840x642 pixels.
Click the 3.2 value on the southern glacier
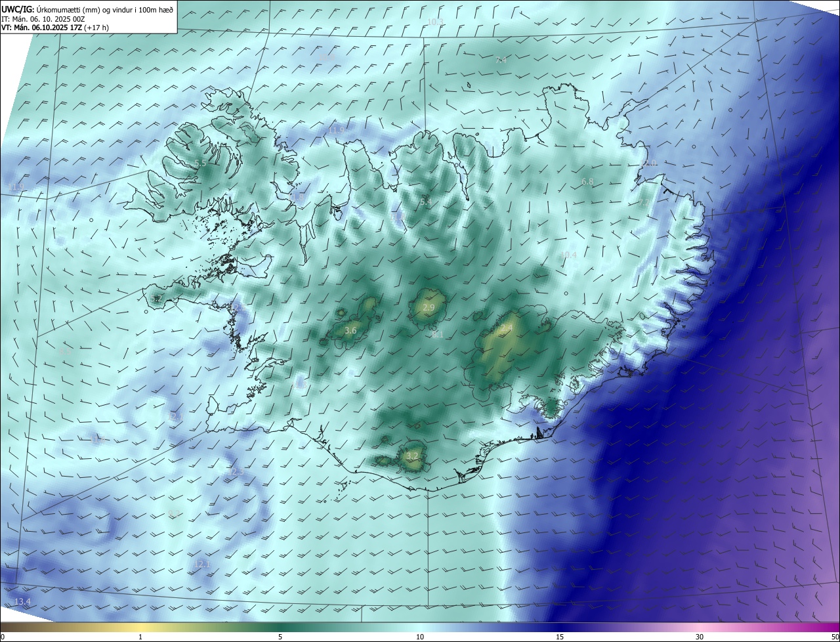click(412, 456)
